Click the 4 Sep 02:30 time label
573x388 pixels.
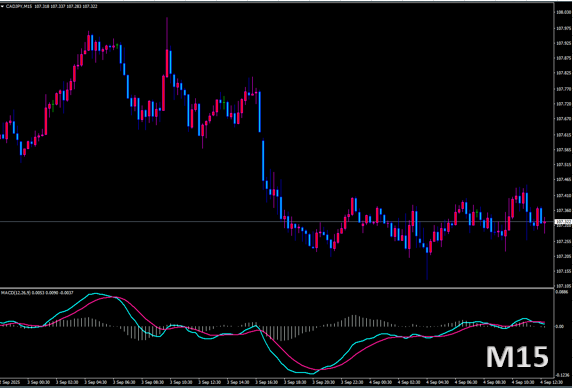pos(410,382)
